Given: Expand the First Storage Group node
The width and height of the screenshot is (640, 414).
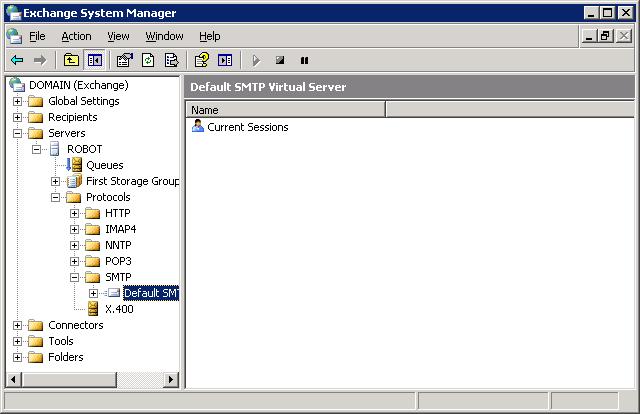Looking at the screenshot, I should 56,181.
